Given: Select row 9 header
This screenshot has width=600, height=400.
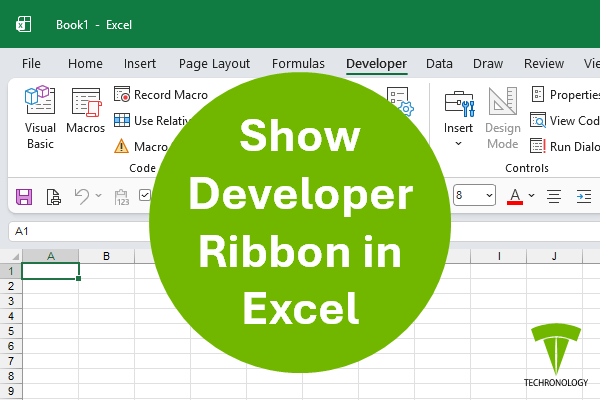Looking at the screenshot, I should [11, 391].
